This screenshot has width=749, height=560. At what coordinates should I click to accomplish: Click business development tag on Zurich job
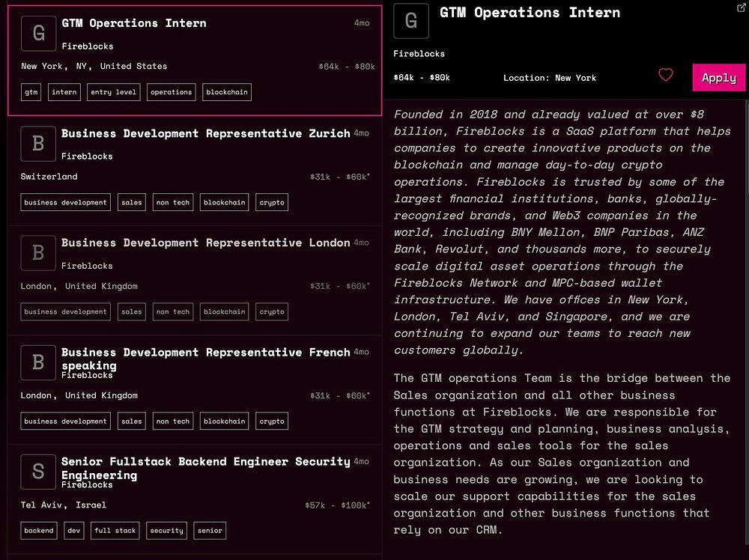[x=65, y=202]
